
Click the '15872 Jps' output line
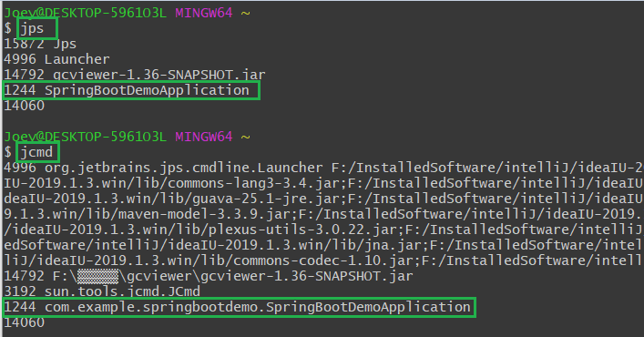click(40, 44)
